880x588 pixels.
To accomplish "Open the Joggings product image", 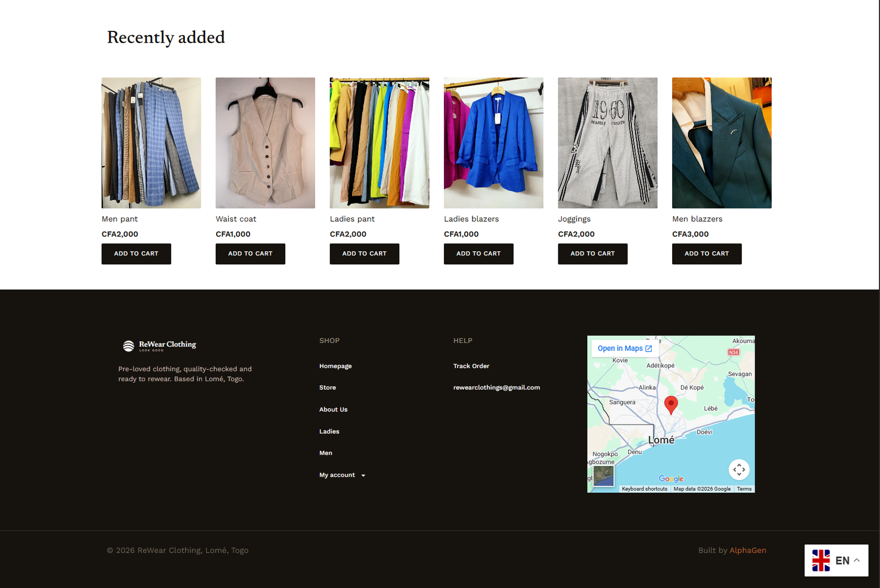I will coord(608,143).
